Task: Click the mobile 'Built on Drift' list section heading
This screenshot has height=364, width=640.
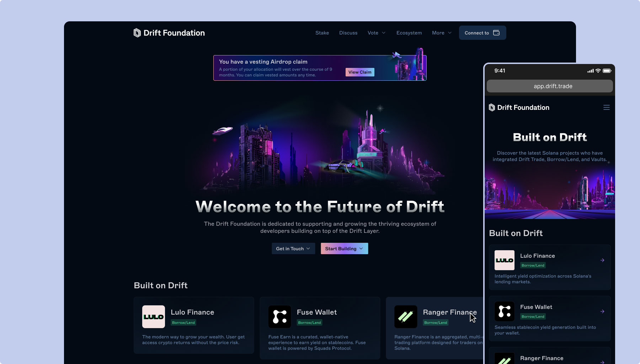Action: [x=516, y=233]
